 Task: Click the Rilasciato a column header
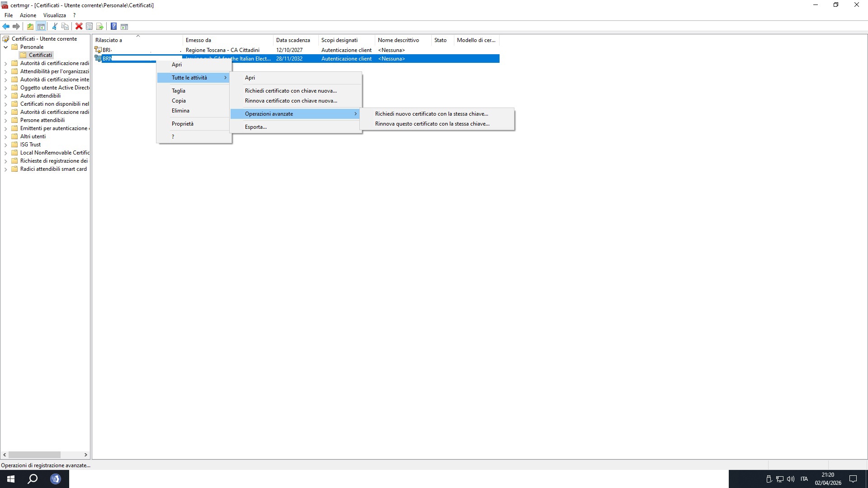point(137,40)
